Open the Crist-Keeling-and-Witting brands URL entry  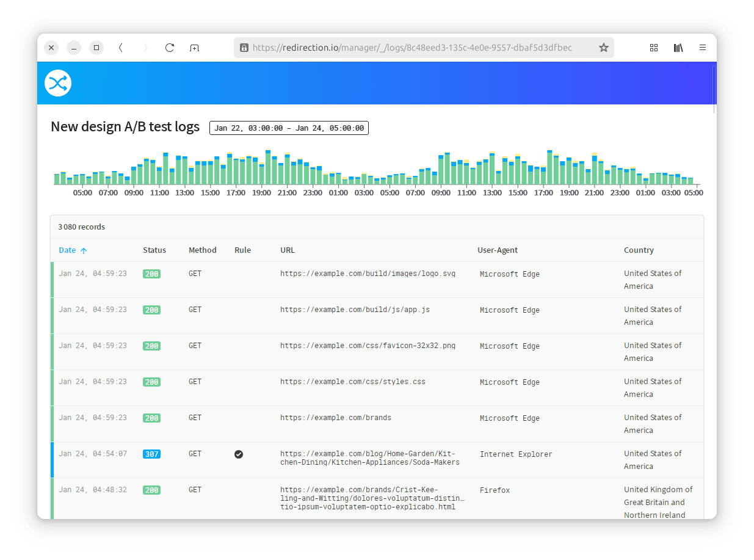pos(372,498)
